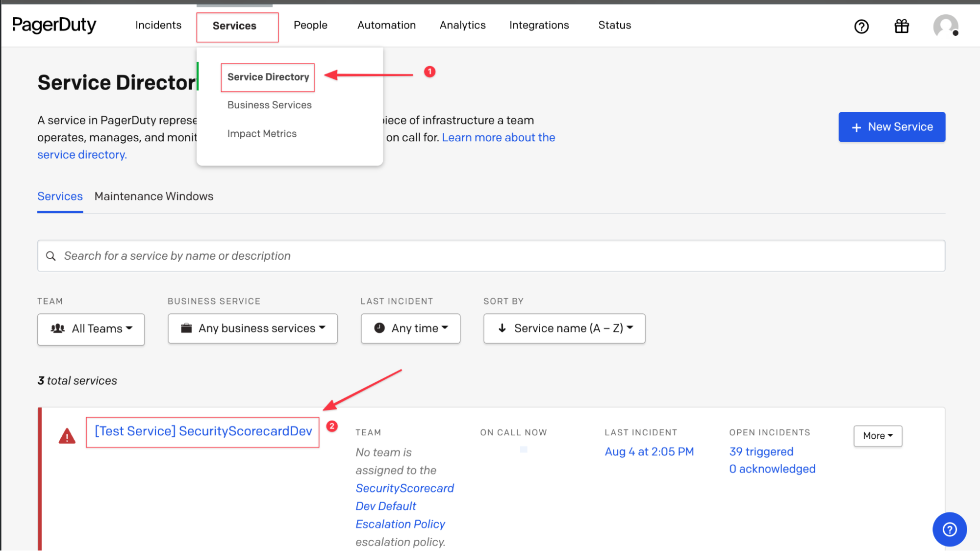The width and height of the screenshot is (980, 551).
Task: Open the [Test Service] SecurityScorecardDev service link
Action: 203,431
